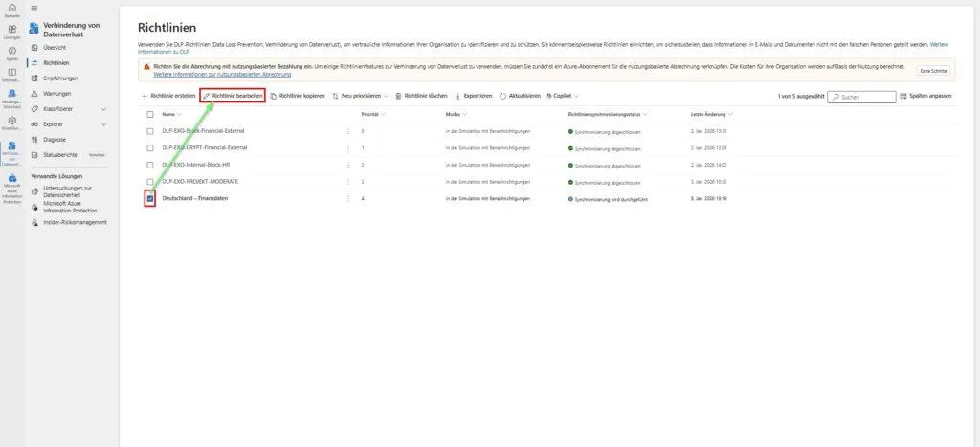
Task: Expand the Explorer navigation section
Action: click(x=104, y=123)
